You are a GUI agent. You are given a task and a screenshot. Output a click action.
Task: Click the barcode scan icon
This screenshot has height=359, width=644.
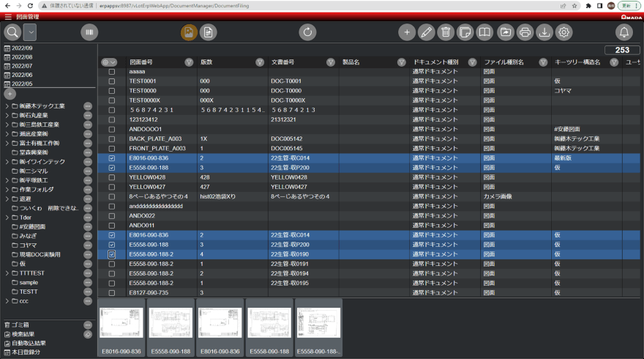pos(89,32)
